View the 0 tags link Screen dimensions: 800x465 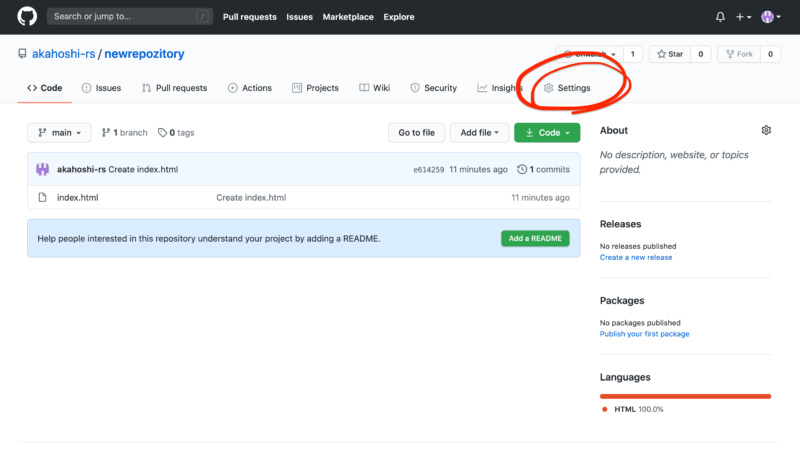176,133
